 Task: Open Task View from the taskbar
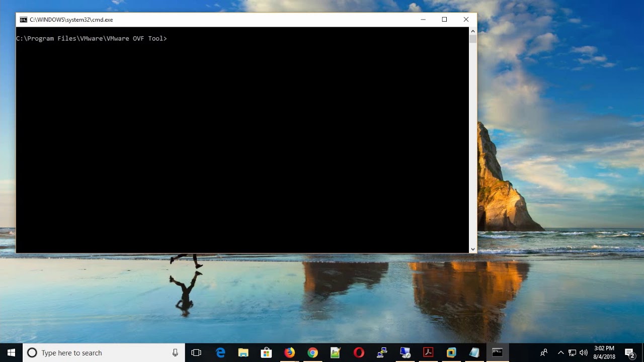[x=196, y=352]
